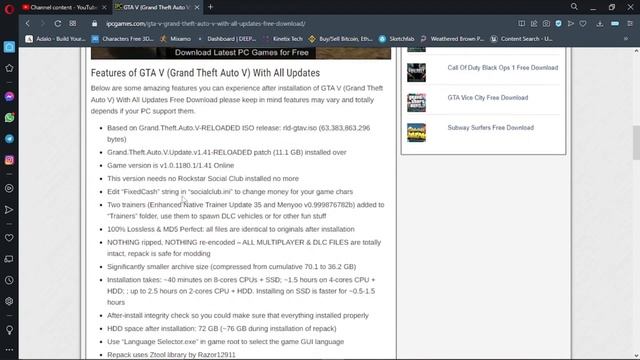Click the 'Game version is v1.0.1180.1/1.41 Online' line
Screen dimensions: 640x360
click(171, 165)
